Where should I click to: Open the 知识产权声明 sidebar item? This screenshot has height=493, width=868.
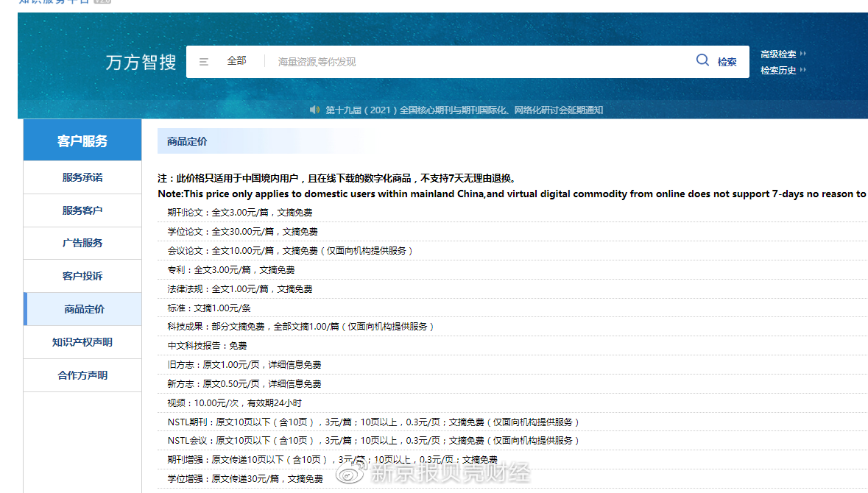tap(82, 342)
